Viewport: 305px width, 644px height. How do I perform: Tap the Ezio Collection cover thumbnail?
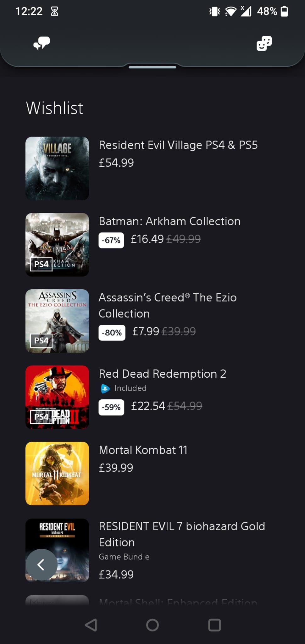(x=57, y=321)
